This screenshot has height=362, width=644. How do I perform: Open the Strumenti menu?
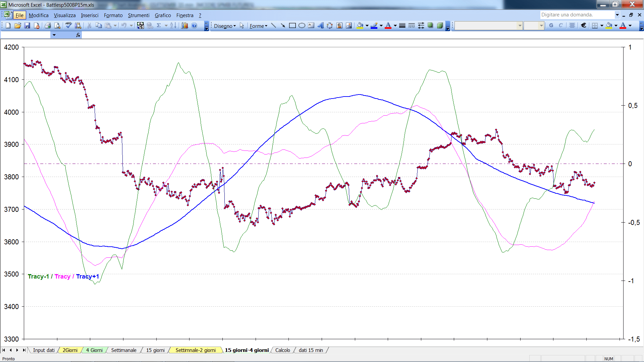pyautogui.click(x=139, y=15)
